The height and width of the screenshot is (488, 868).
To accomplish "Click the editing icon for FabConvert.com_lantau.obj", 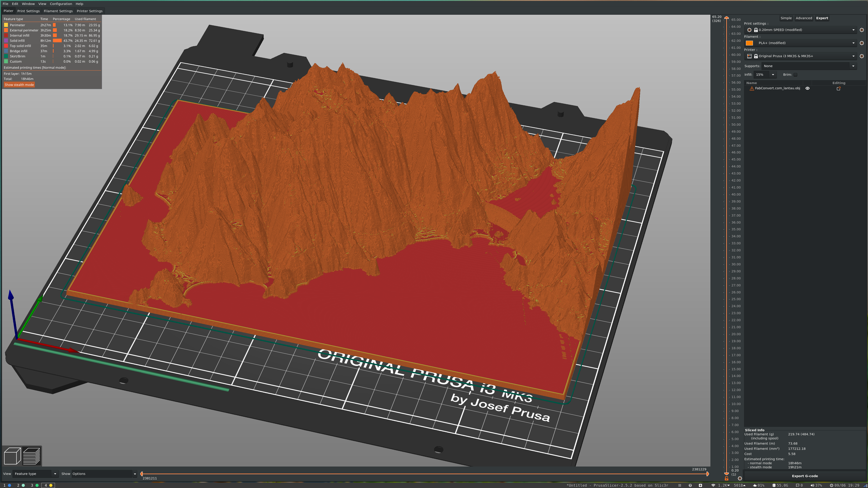I will click(x=838, y=89).
